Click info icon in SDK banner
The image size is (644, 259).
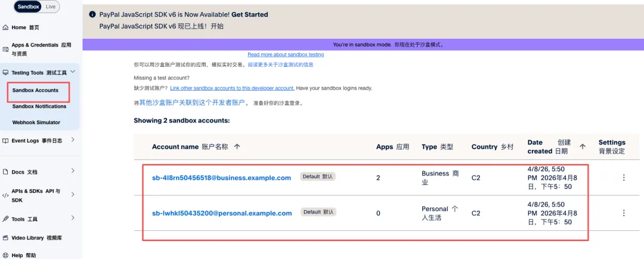(92, 14)
